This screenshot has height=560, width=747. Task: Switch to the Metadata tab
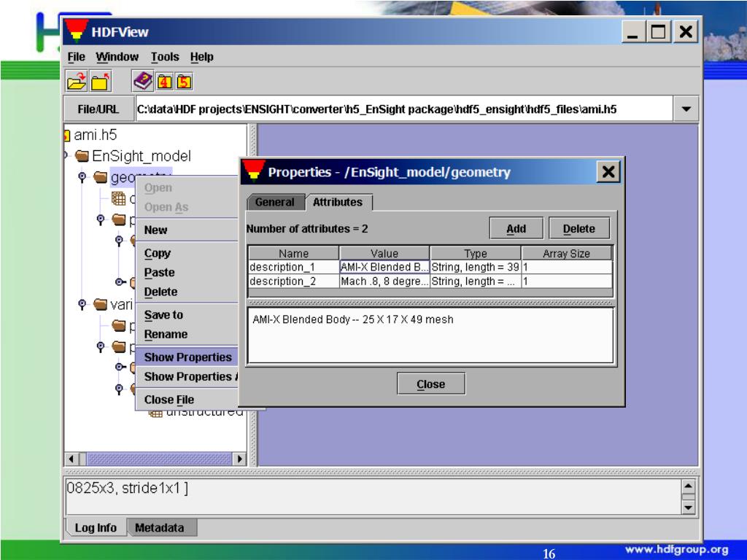tap(158, 527)
